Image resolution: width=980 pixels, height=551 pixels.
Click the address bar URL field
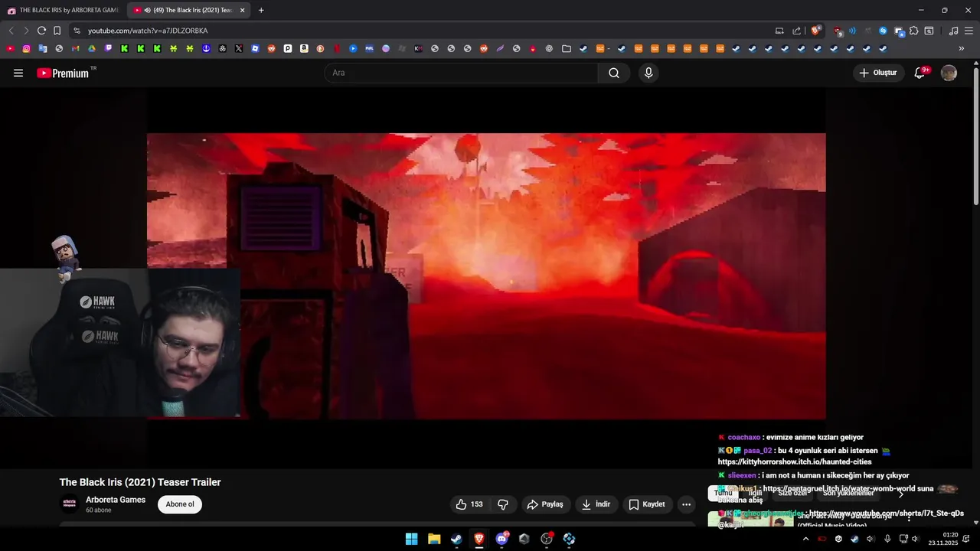[x=429, y=31]
